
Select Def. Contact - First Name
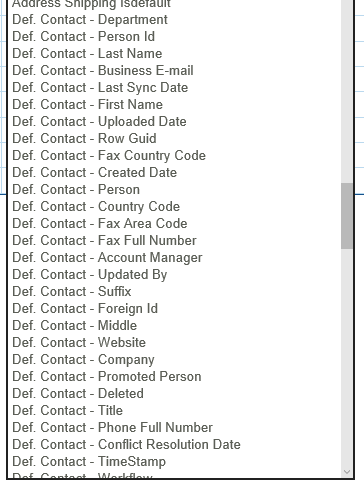[174, 105]
